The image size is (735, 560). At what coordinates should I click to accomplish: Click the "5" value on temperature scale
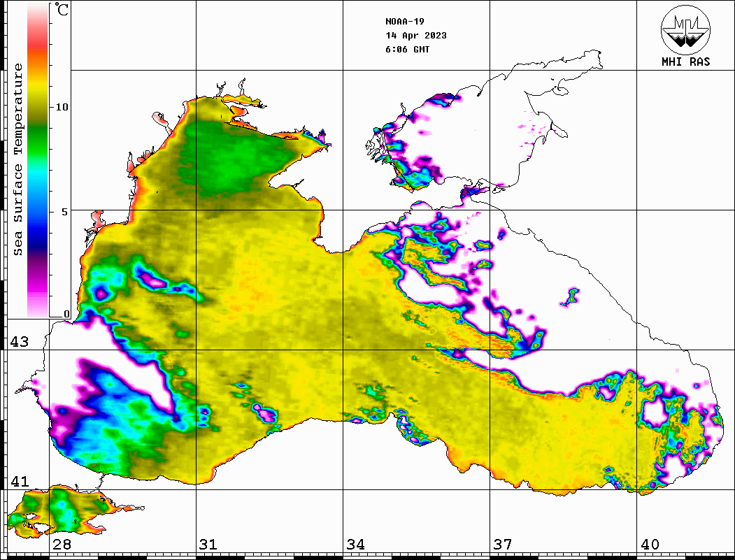pyautogui.click(x=65, y=212)
